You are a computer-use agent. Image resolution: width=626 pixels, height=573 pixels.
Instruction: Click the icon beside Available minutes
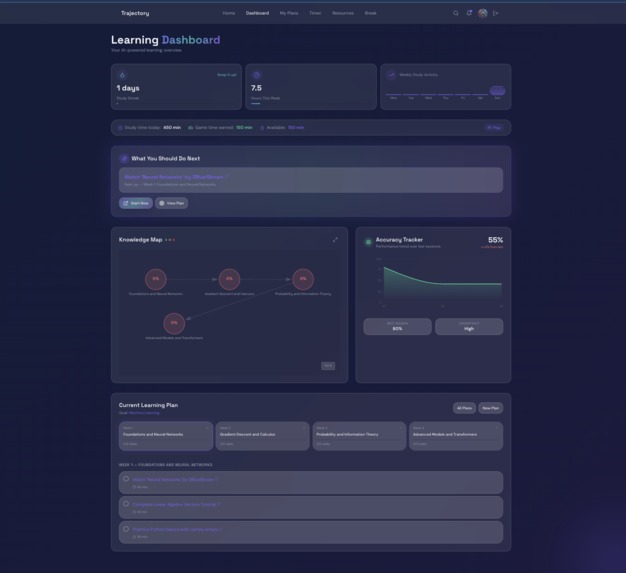coord(262,128)
